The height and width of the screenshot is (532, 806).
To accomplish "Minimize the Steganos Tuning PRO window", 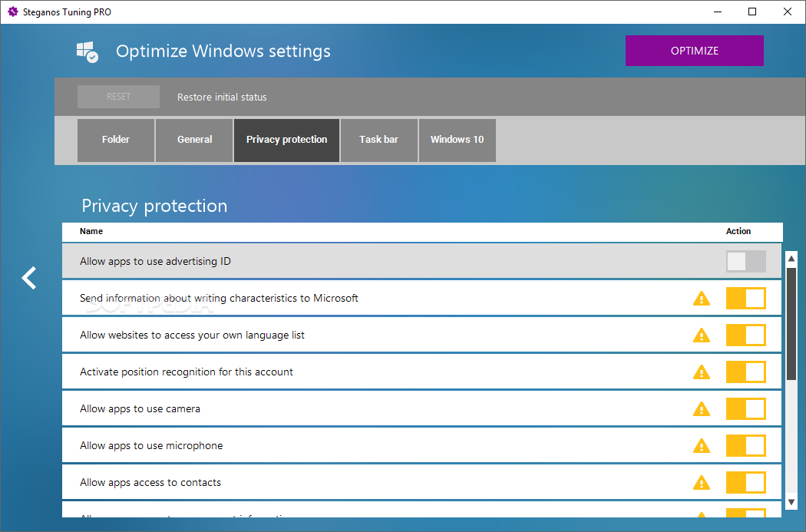I will [718, 12].
